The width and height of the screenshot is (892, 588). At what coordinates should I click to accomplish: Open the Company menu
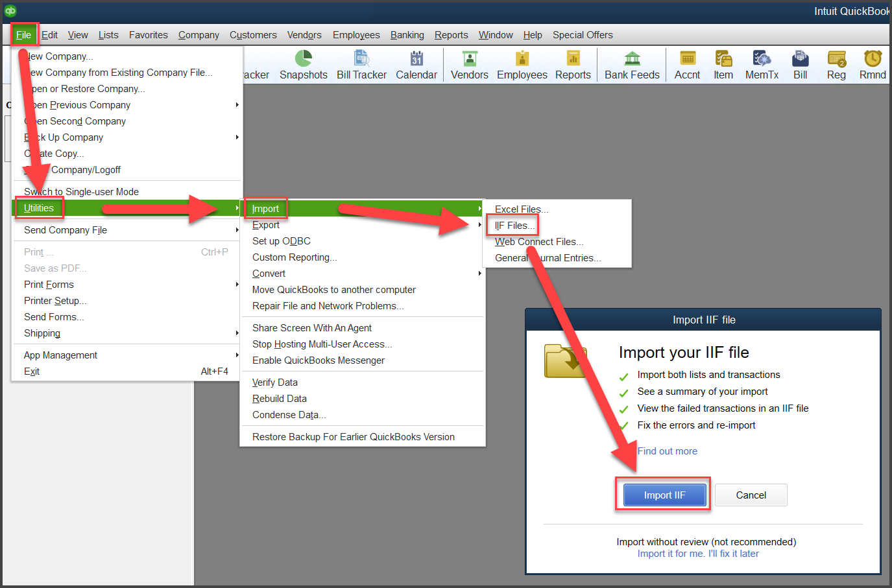199,35
